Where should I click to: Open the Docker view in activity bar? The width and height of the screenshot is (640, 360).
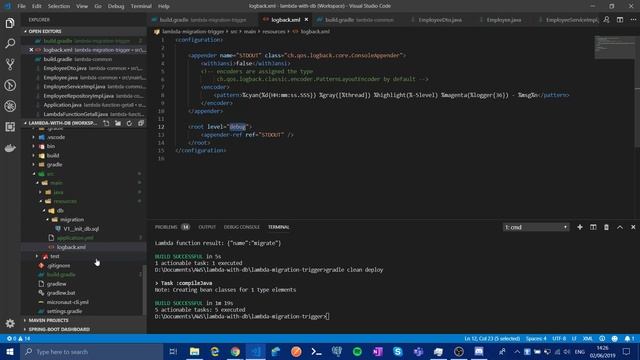tap(10, 148)
